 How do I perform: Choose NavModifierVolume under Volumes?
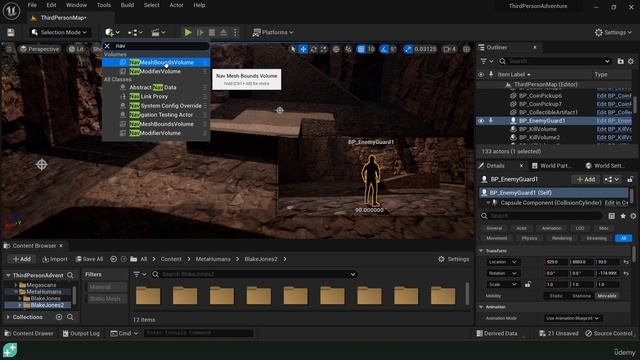point(156,71)
